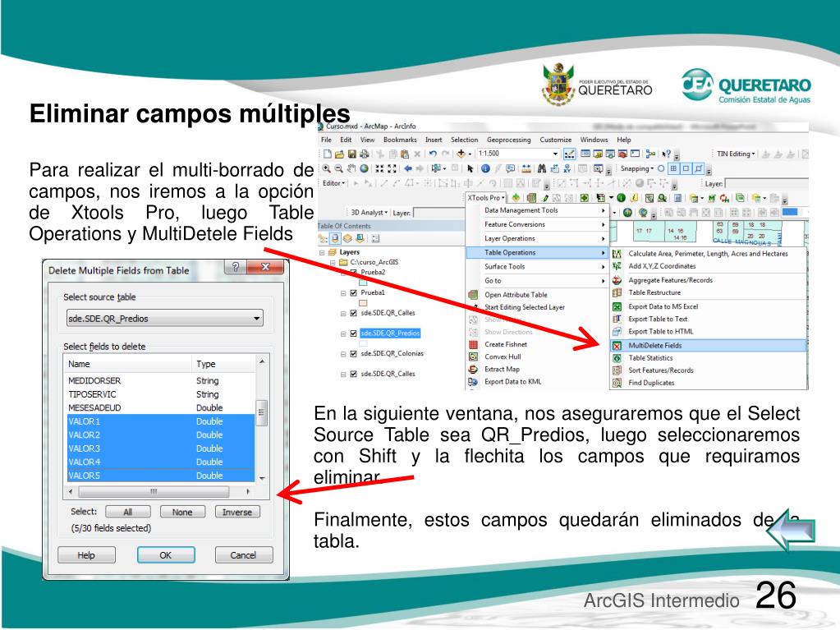Toggle first sde.SDE.QR_Calles layer checkbox
This screenshot has width=840, height=630.
coord(354,314)
